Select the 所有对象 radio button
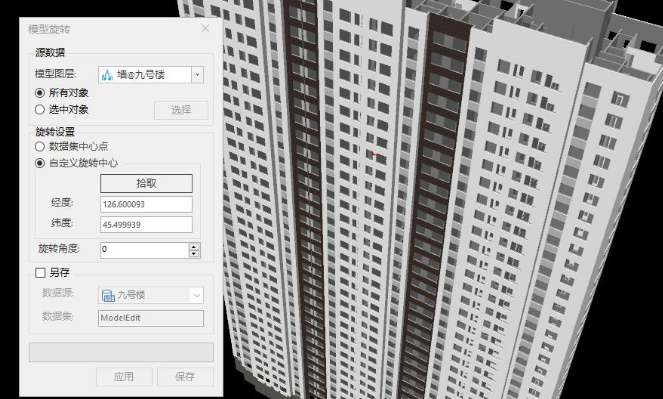This screenshot has height=399, width=663. click(40, 93)
